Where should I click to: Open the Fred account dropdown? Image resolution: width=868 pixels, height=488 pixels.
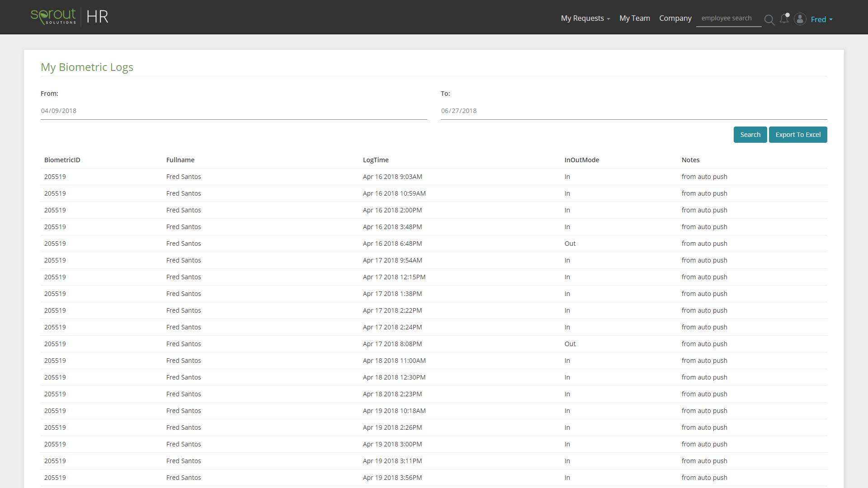[822, 19]
